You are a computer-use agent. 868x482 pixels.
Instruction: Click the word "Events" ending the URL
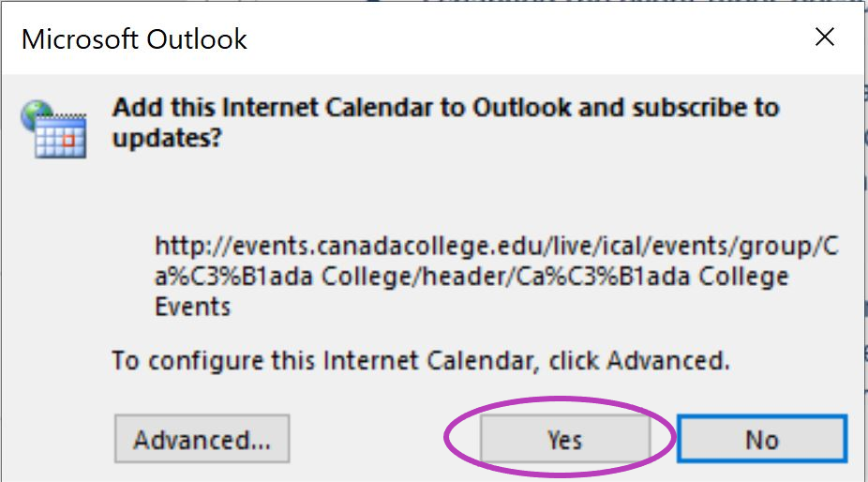[193, 307]
